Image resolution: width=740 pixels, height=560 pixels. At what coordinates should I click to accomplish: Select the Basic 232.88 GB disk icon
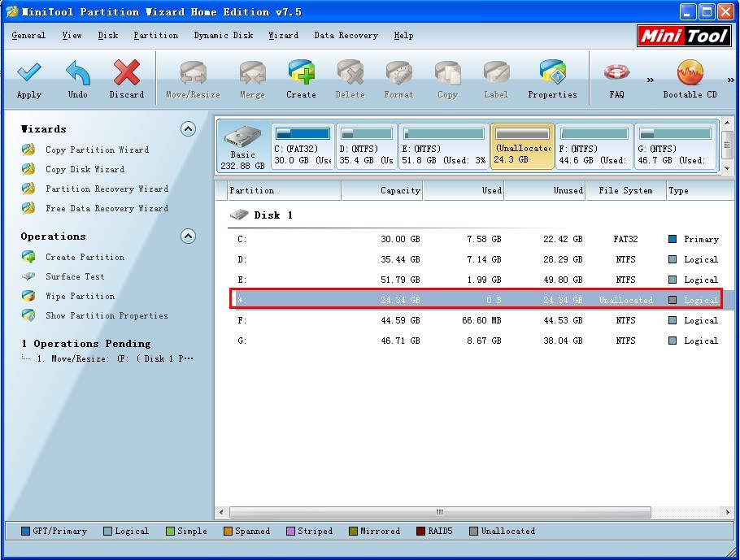(242, 147)
